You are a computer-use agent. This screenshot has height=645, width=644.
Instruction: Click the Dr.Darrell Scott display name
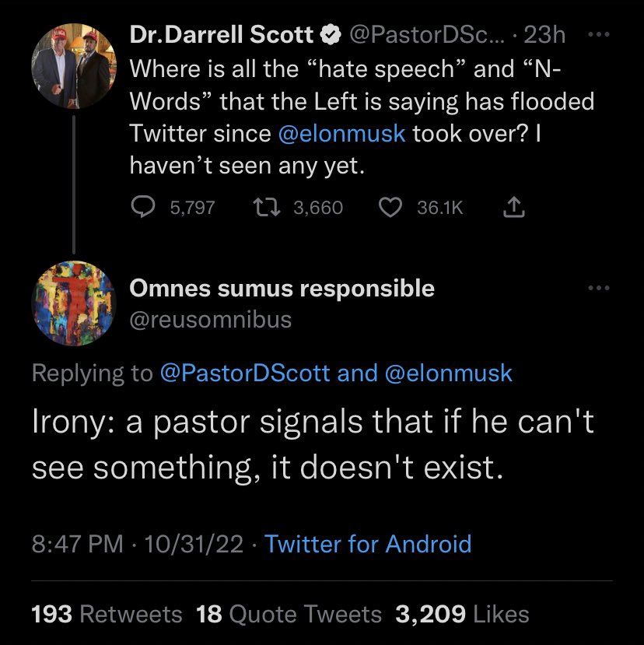pos(221,34)
